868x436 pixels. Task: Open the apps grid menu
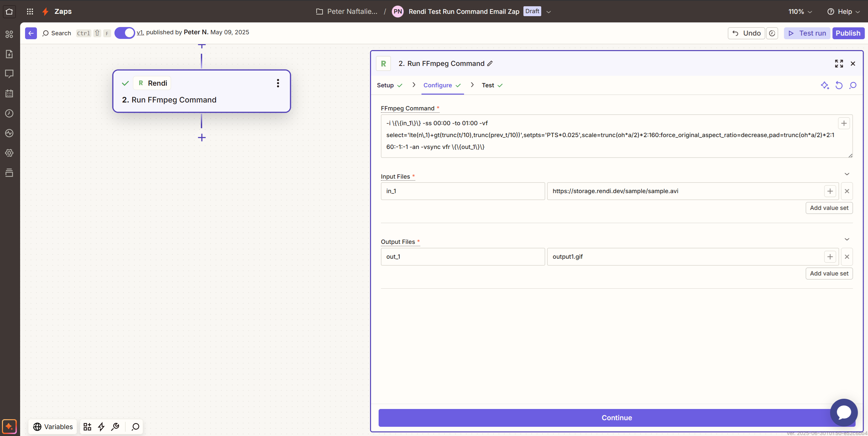[x=30, y=12]
